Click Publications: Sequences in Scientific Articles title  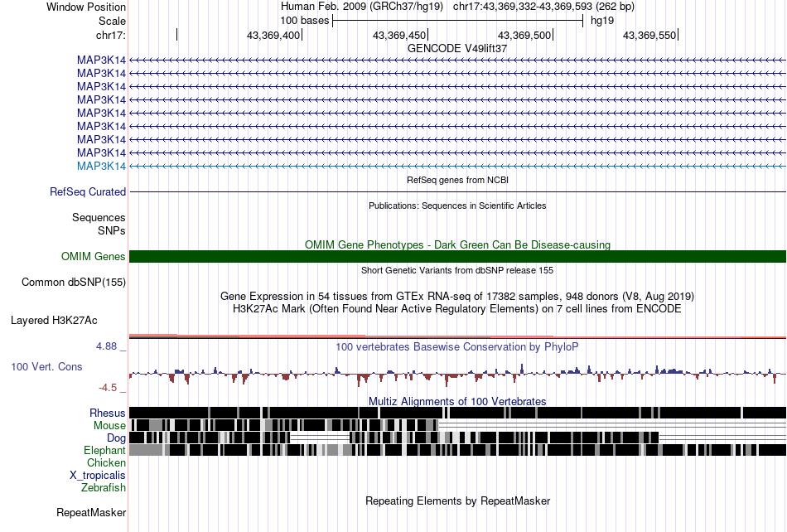tap(457, 206)
